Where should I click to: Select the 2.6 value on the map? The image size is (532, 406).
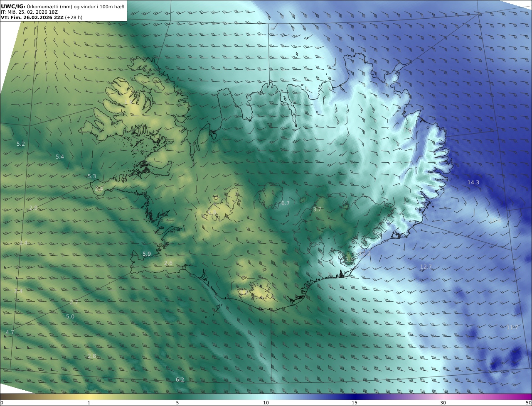[168, 263]
